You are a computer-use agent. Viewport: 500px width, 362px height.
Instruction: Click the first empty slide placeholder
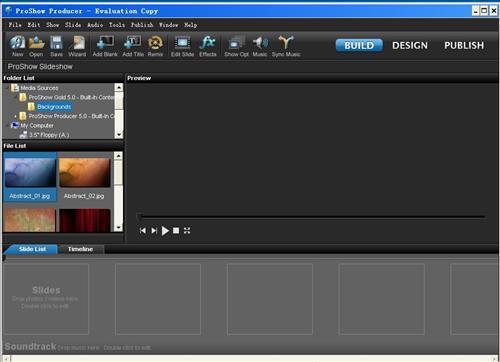46,299
